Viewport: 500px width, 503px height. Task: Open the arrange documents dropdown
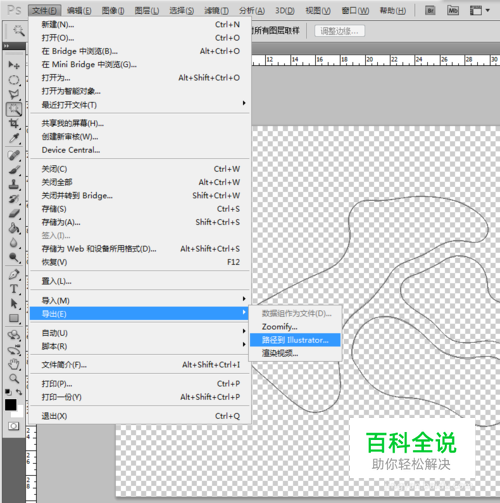point(479,11)
